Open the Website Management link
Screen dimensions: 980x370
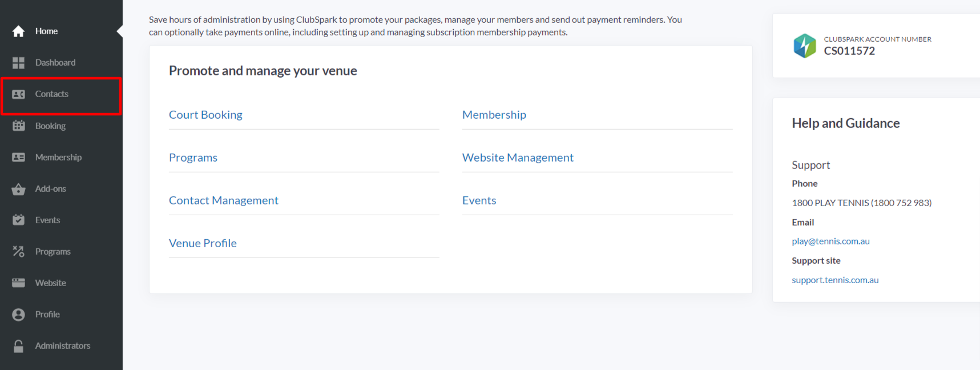point(518,158)
